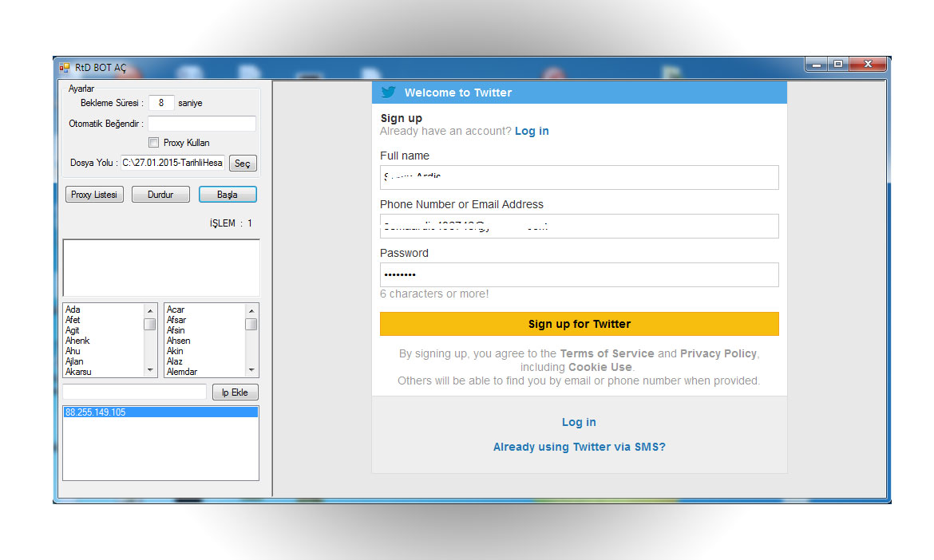Open the Proxy Listesi button
This screenshot has width=934, height=560.
pos(94,195)
